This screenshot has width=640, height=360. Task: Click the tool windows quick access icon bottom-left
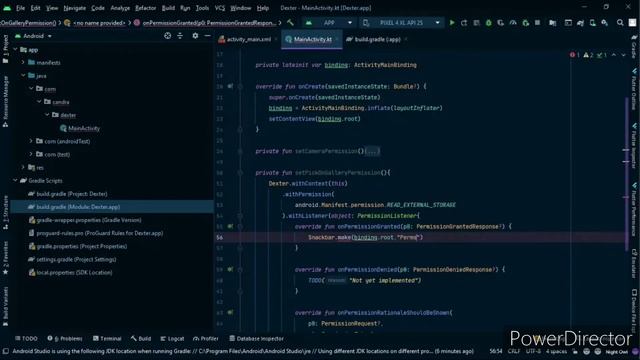click(x=5, y=351)
